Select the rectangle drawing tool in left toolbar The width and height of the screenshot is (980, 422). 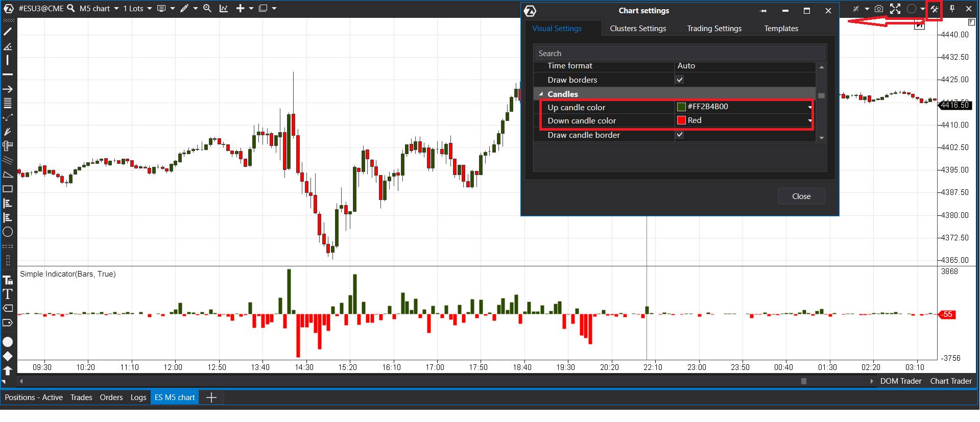(8, 189)
